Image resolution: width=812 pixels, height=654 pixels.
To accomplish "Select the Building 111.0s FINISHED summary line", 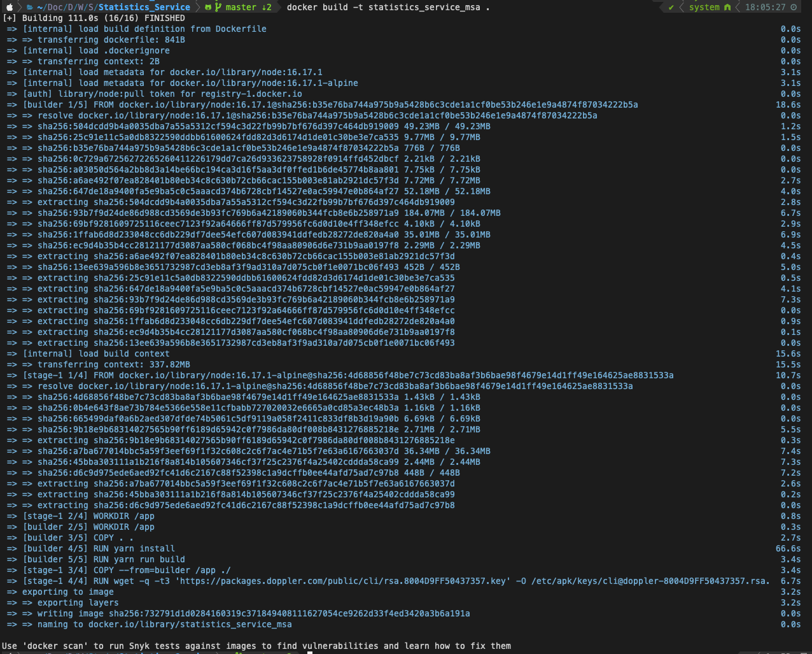I will click(x=92, y=18).
